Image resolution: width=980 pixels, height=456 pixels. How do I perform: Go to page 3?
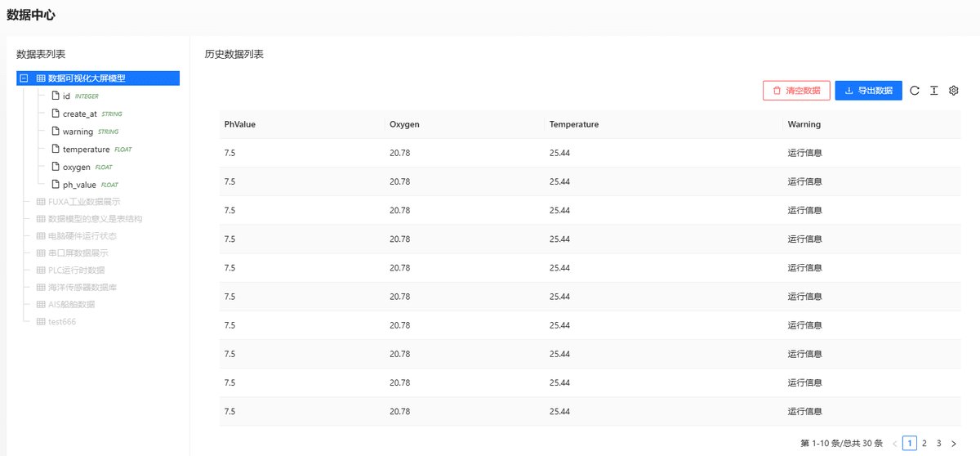click(x=939, y=444)
